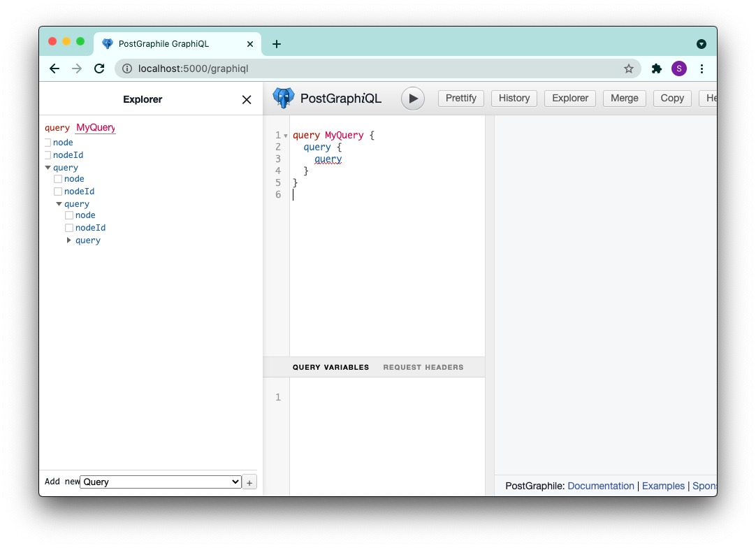The width and height of the screenshot is (756, 548).
Task: Check nodeId under second nested query
Action: [x=69, y=228]
